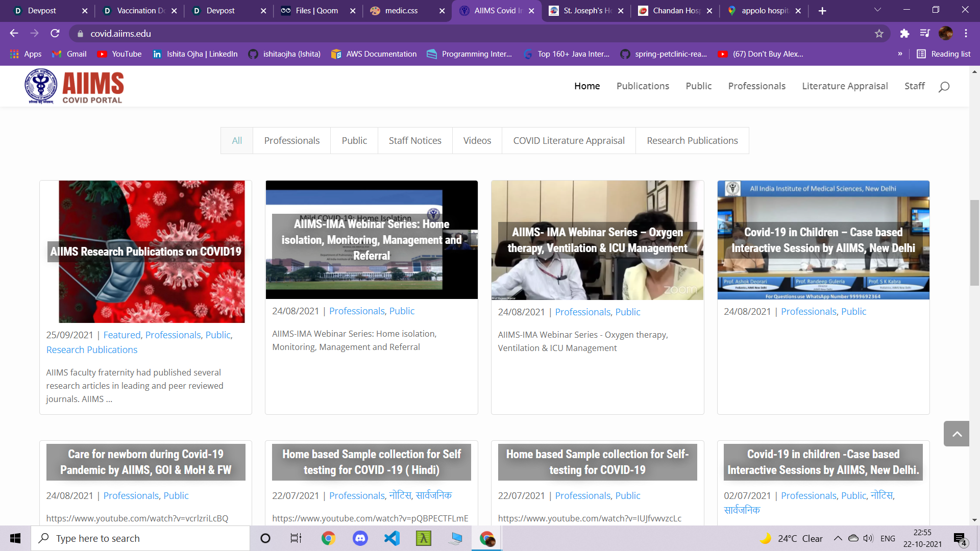
Task: Open the Reading list button
Action: pos(944,54)
